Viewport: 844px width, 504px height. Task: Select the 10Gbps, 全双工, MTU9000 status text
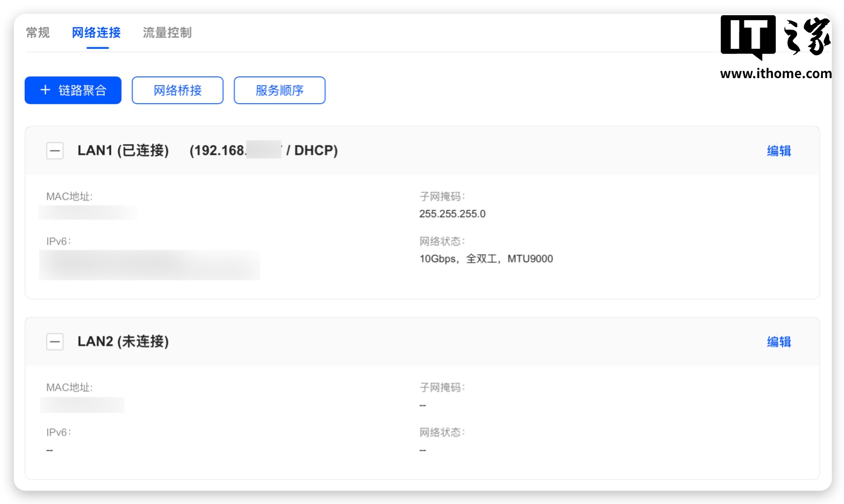486,258
